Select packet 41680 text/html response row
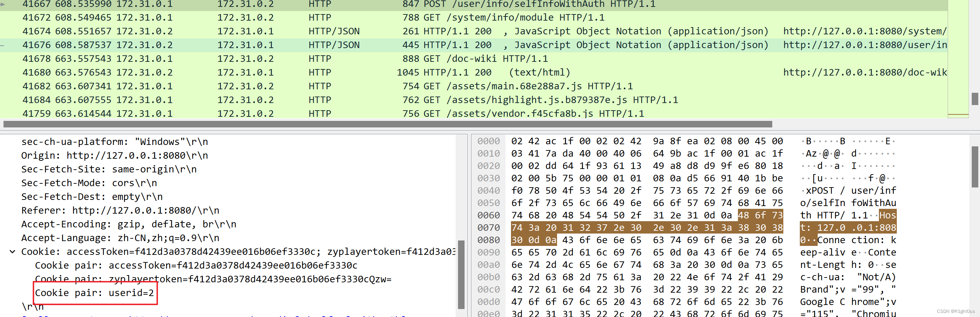Viewport: 980px width, 317px height. pyautogui.click(x=473, y=72)
